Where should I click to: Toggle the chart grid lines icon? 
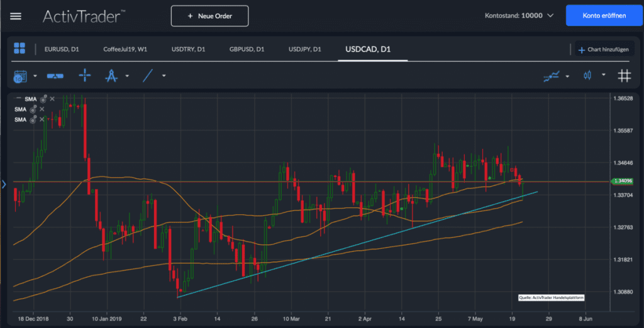click(x=625, y=75)
